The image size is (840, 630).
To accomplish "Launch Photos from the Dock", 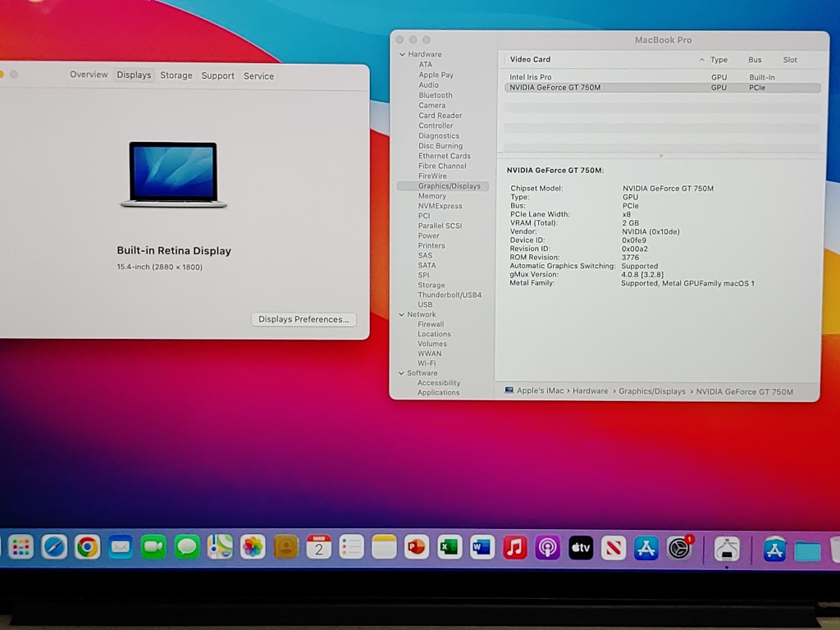I will pos(253,547).
